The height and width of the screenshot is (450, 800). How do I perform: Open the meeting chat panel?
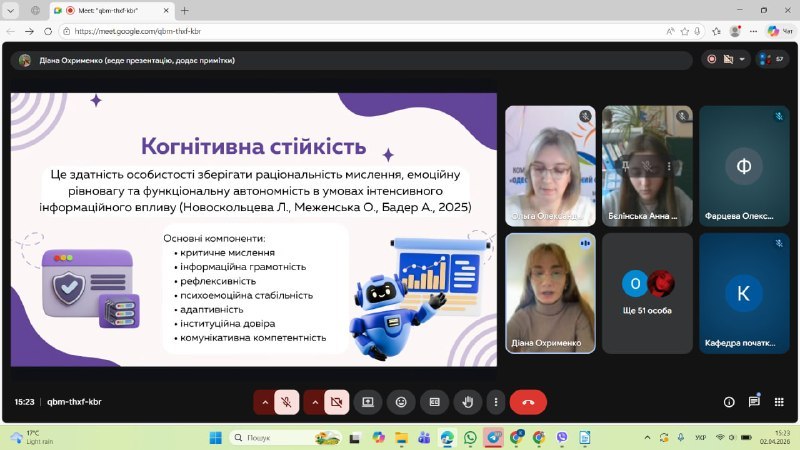(x=754, y=401)
